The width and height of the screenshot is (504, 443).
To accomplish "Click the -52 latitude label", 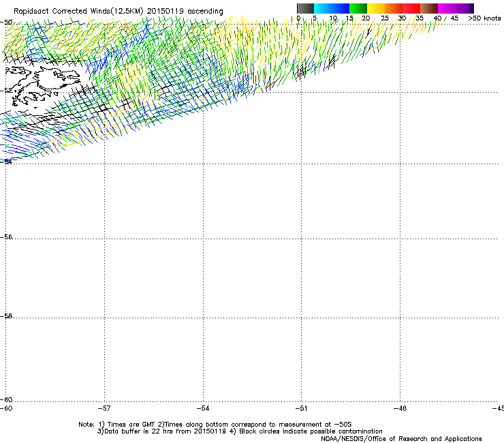I will point(6,91).
